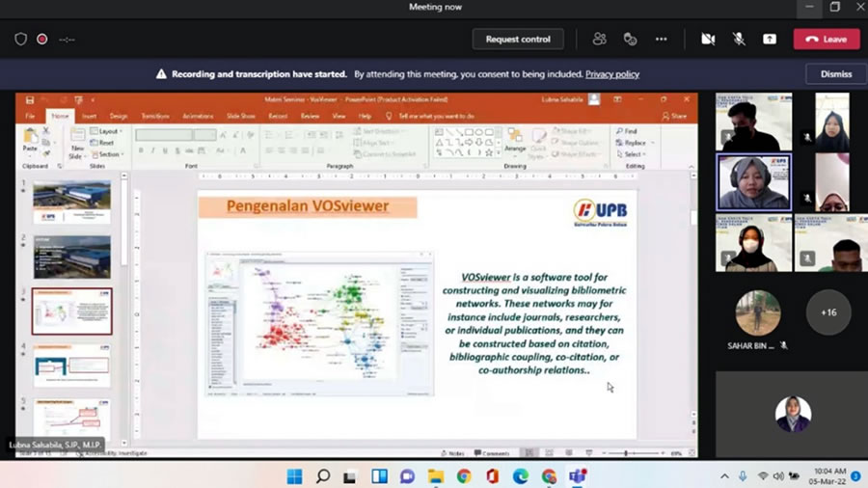The width and height of the screenshot is (868, 488).
Task: Open the More actions ellipsis menu
Action: (661, 39)
